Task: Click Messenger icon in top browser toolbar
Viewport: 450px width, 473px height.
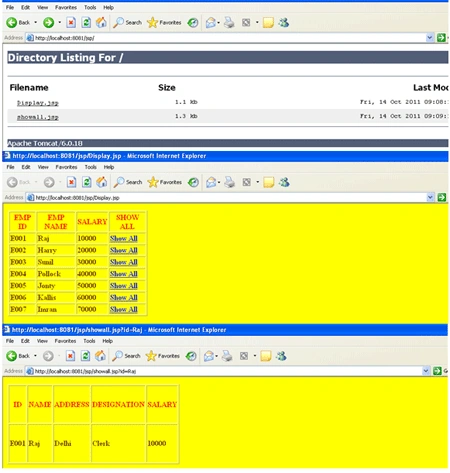Action: [x=284, y=23]
